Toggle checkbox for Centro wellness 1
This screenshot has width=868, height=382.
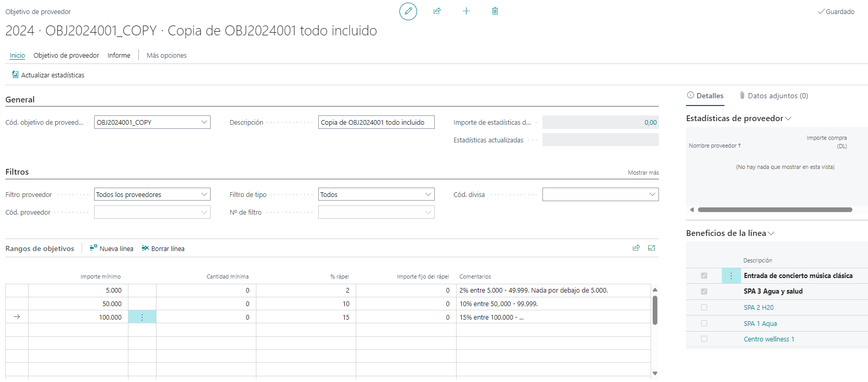pos(704,339)
